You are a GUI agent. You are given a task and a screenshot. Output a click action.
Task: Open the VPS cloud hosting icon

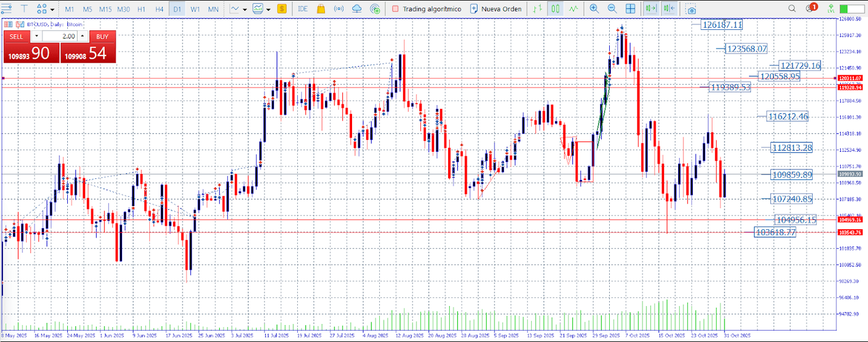click(x=357, y=9)
